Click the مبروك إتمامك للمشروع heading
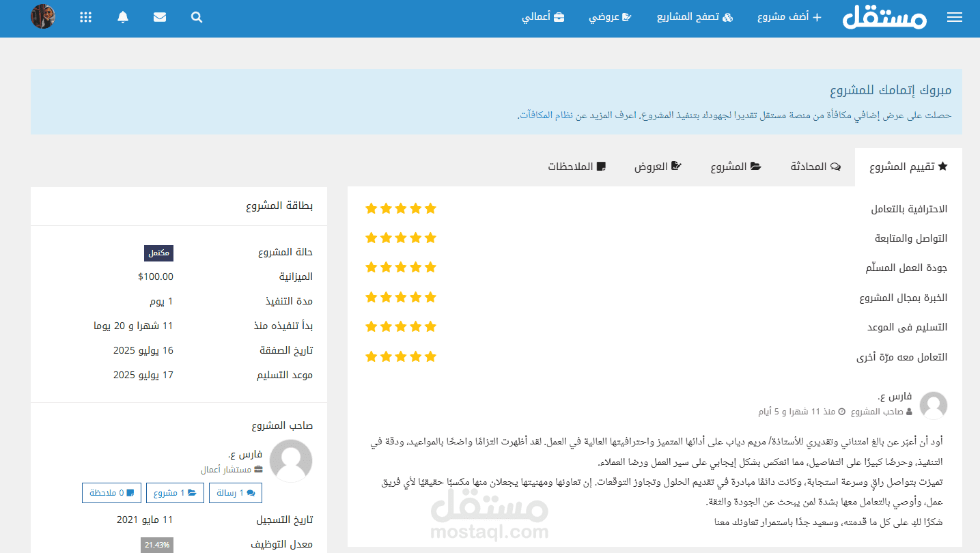980x553 pixels. pos(891,90)
